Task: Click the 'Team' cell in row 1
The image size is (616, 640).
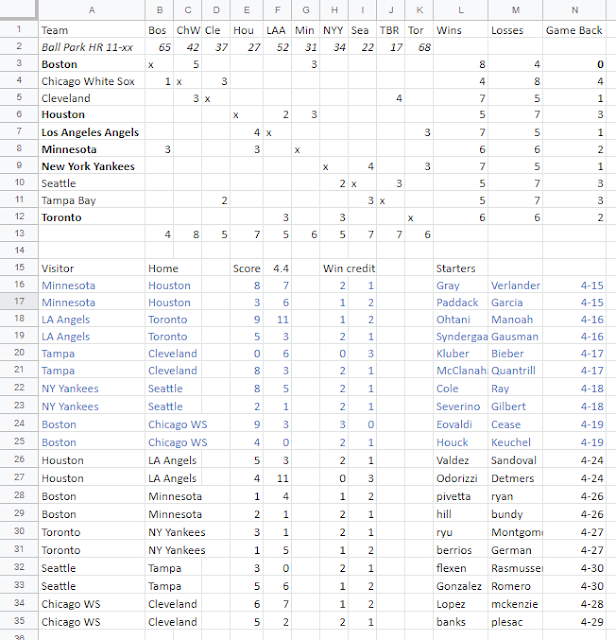Action: [92, 30]
